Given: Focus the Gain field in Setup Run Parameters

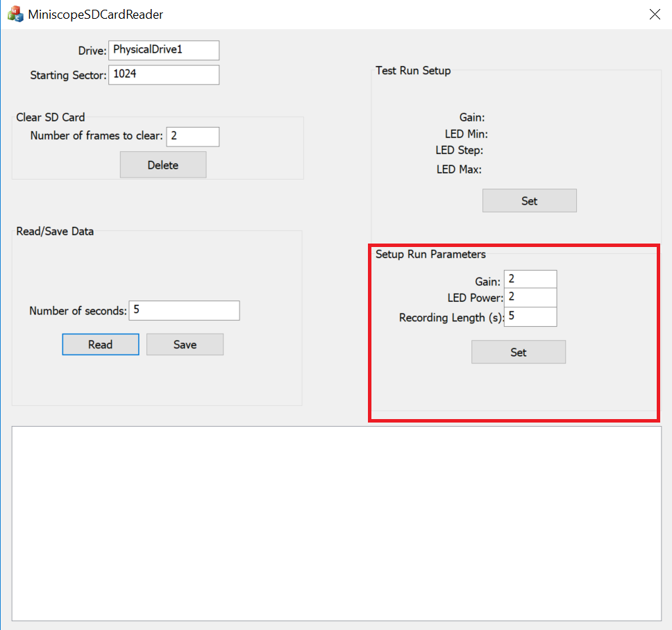Looking at the screenshot, I should [530, 279].
